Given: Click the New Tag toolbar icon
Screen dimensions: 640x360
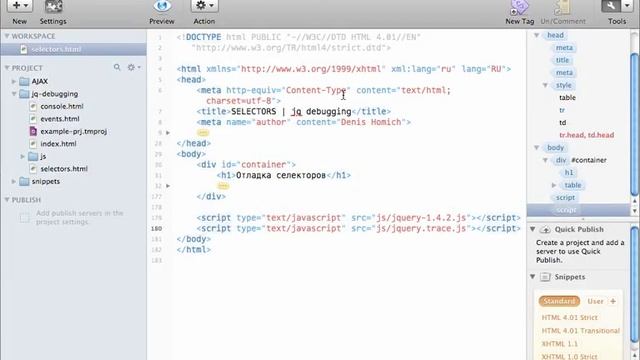Looking at the screenshot, I should point(520,7).
